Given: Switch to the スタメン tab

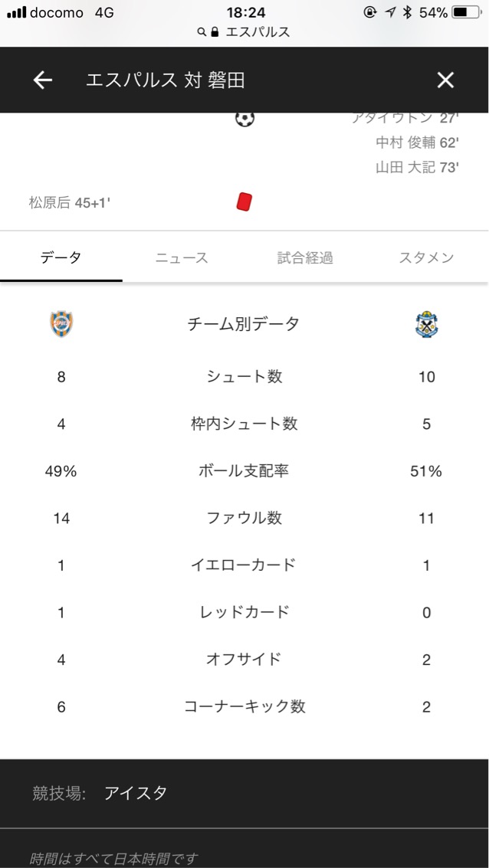Looking at the screenshot, I should click(x=426, y=258).
